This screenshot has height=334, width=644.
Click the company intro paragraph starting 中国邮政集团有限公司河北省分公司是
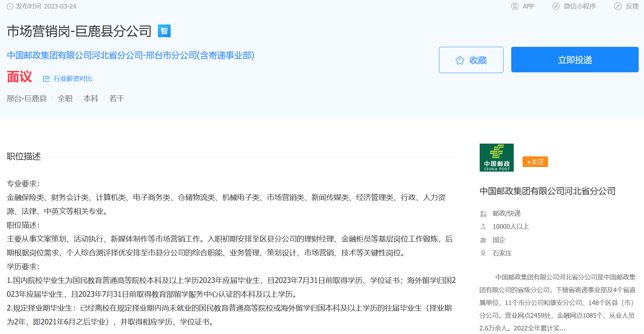[x=558, y=302]
